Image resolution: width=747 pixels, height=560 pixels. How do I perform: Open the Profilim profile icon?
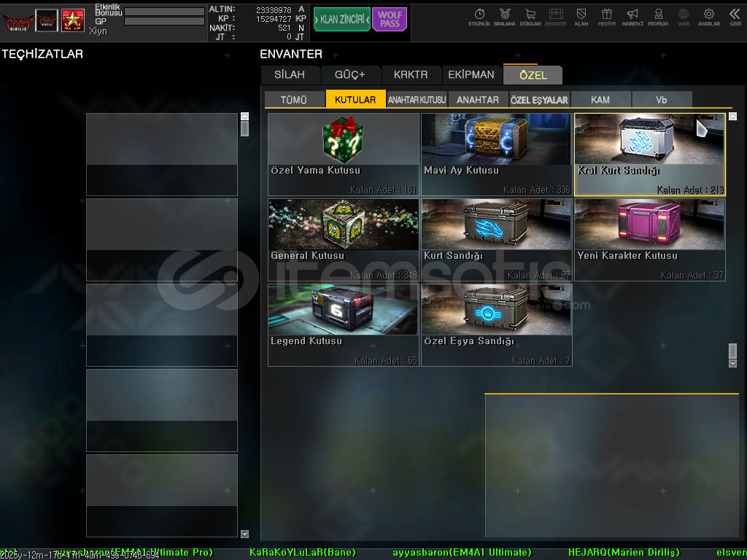pyautogui.click(x=658, y=16)
